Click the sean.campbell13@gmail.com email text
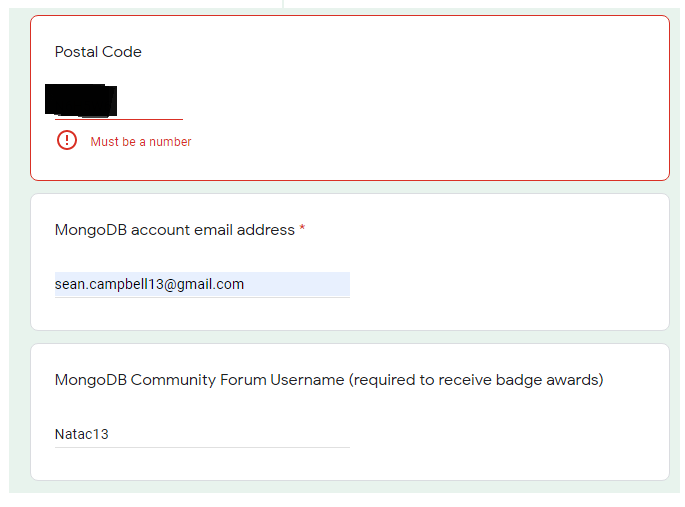The height and width of the screenshot is (507, 685). coord(150,284)
